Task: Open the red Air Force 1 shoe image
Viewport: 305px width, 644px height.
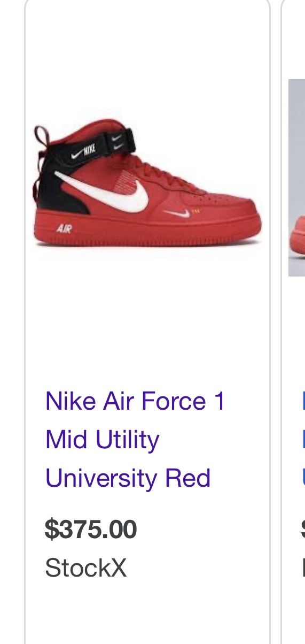Action: (147, 185)
